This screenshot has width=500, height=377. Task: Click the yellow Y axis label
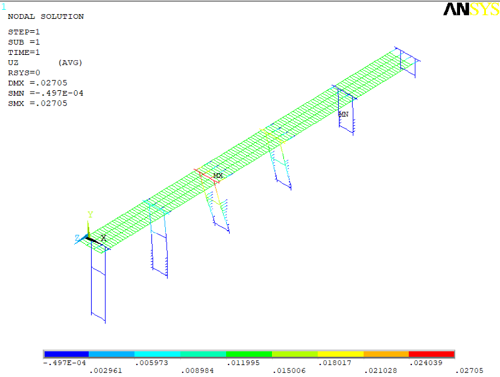pyautogui.click(x=90, y=214)
